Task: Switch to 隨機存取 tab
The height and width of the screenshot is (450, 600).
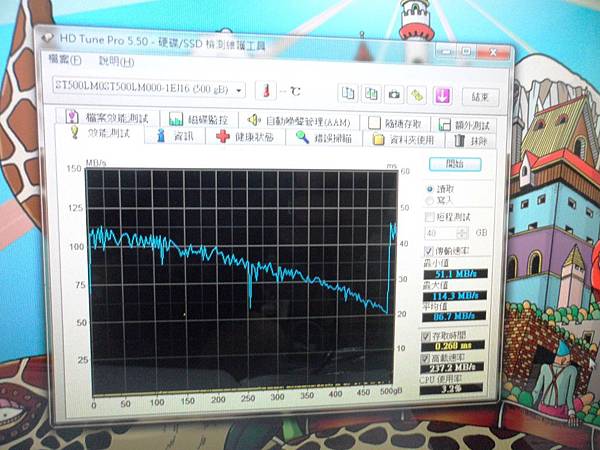Action: (x=396, y=123)
